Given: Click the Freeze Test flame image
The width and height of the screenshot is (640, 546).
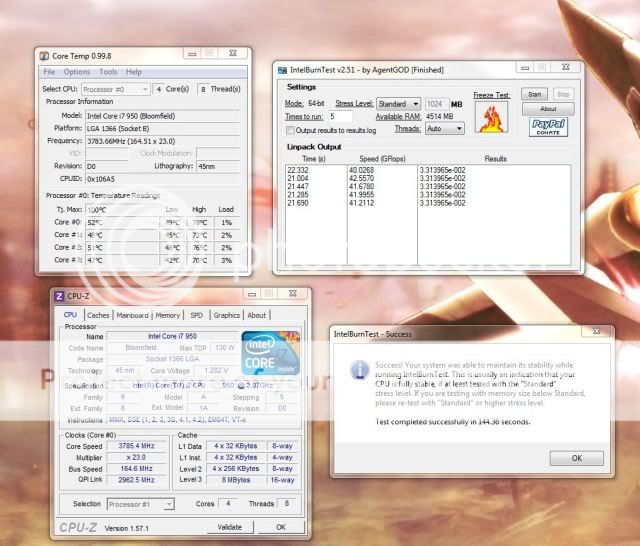Looking at the screenshot, I should (492, 118).
